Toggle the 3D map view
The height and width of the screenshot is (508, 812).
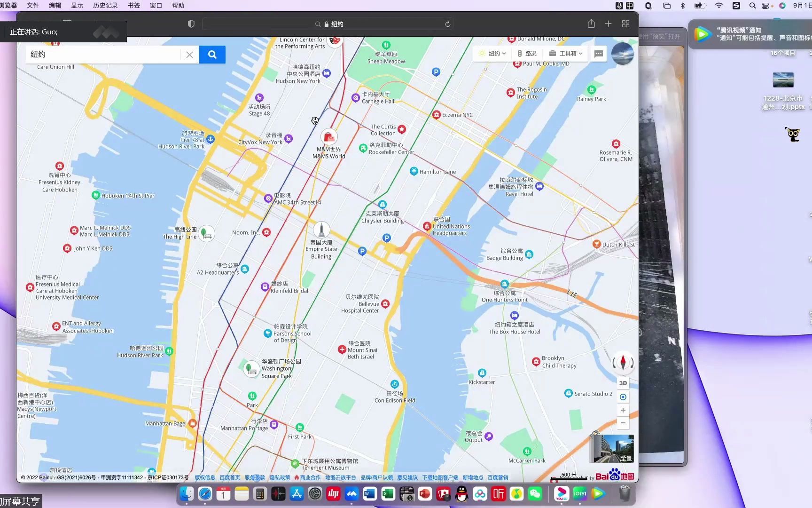tap(623, 383)
